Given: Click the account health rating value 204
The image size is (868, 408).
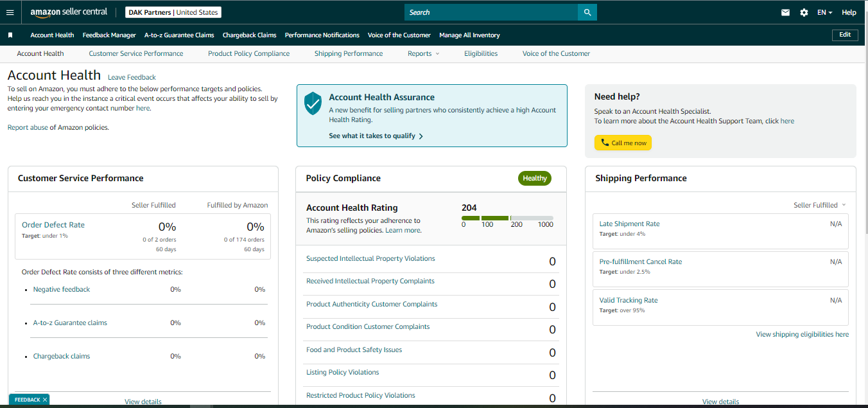Looking at the screenshot, I should pyautogui.click(x=469, y=208).
